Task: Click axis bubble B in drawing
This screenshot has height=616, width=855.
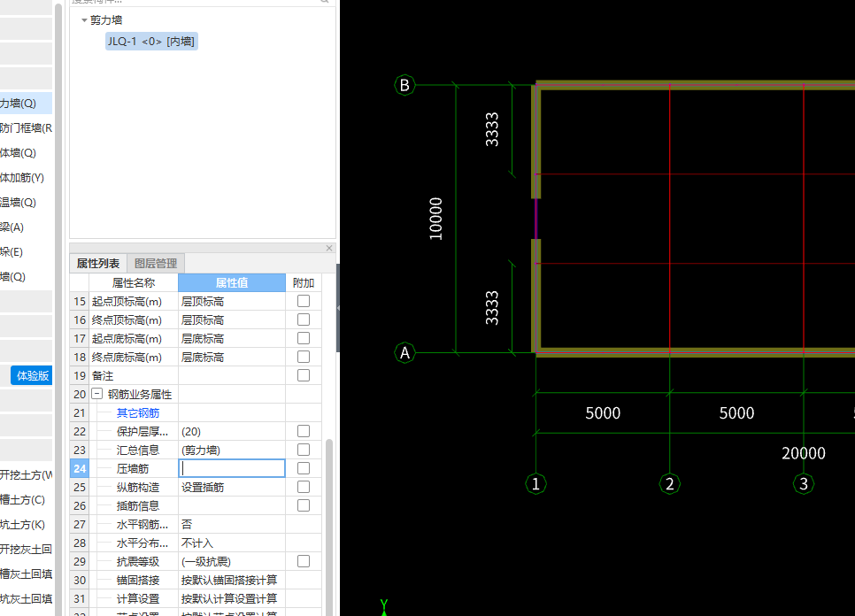Action: coord(404,85)
